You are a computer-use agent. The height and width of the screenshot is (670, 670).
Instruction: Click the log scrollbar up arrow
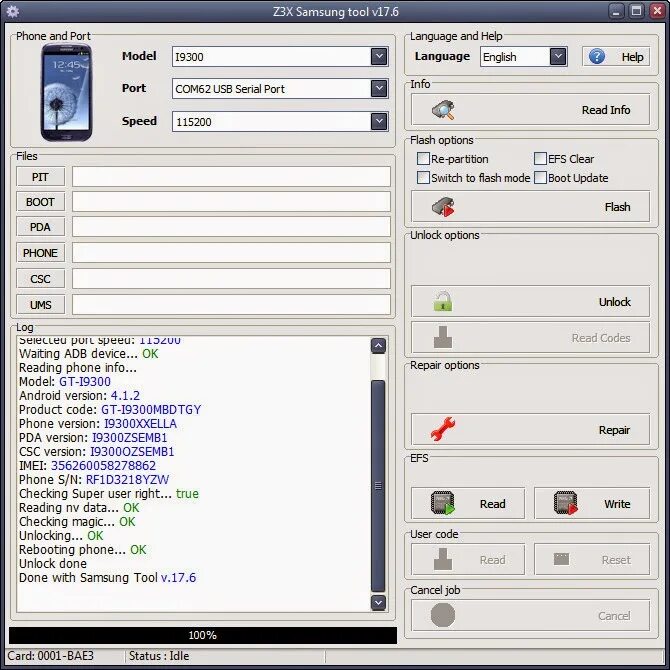[x=378, y=346]
